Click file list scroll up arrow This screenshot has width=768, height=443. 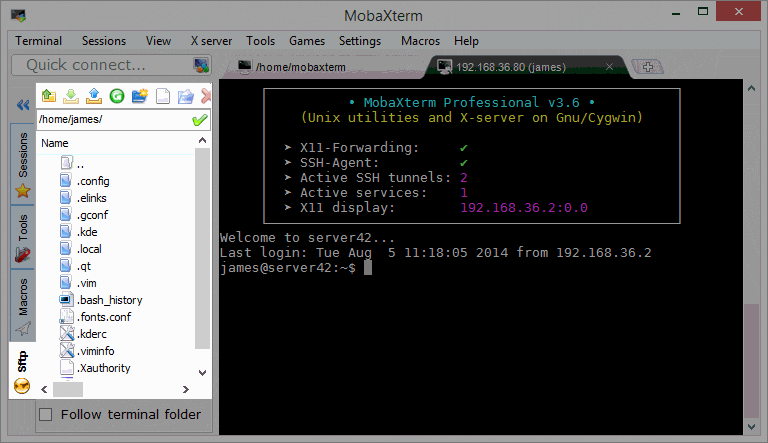point(202,141)
